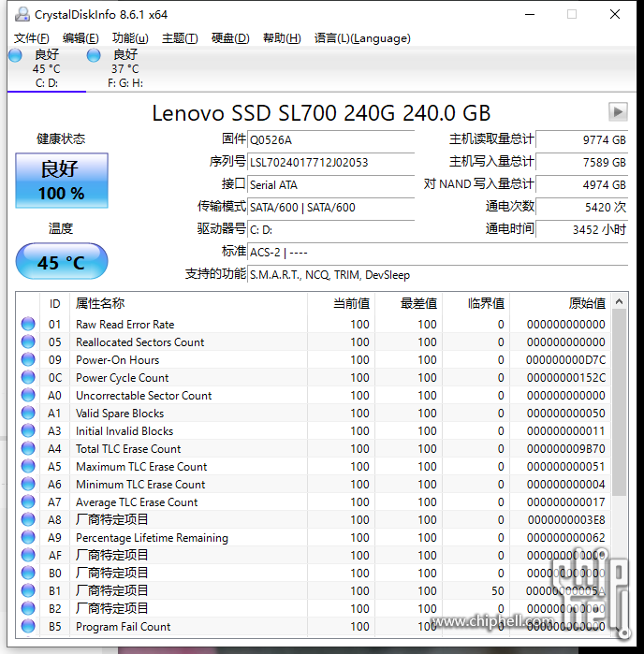Click the scroll up arrow of attribute list

click(620, 301)
